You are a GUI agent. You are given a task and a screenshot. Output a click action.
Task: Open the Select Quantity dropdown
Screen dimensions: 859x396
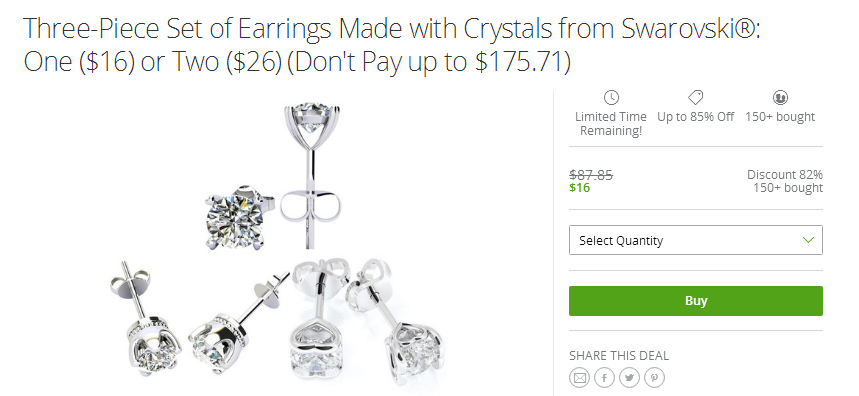pyautogui.click(x=695, y=240)
